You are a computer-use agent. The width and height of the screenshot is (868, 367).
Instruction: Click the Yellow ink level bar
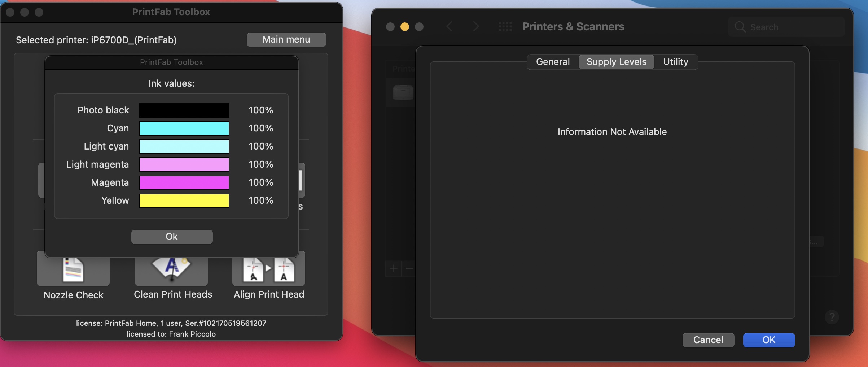click(x=184, y=201)
